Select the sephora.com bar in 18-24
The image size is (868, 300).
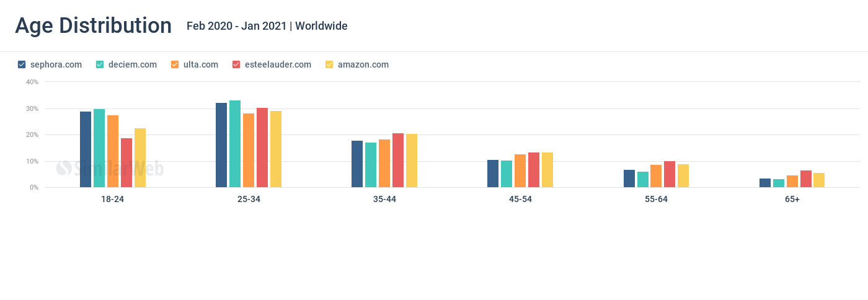[86, 149]
